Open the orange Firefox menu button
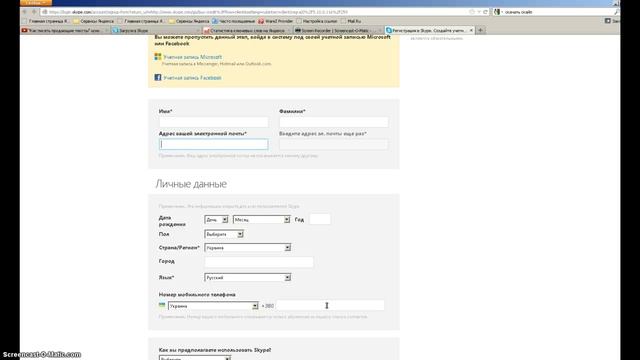Image resolution: width=640 pixels, height=360 pixels. (x=36, y=2)
